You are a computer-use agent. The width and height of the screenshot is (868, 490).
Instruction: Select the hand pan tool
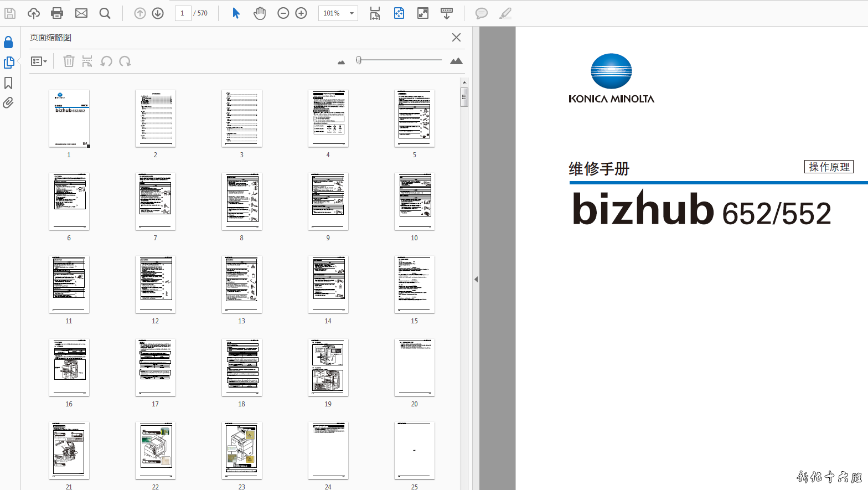(260, 13)
